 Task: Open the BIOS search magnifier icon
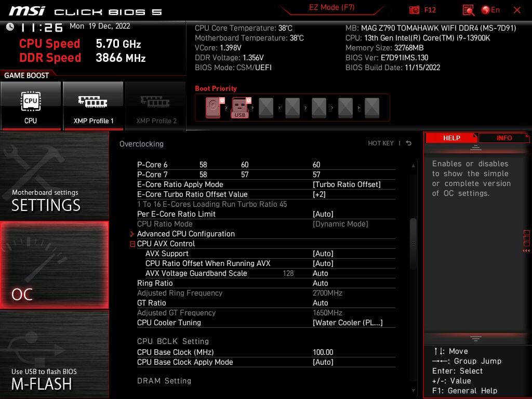point(468,10)
